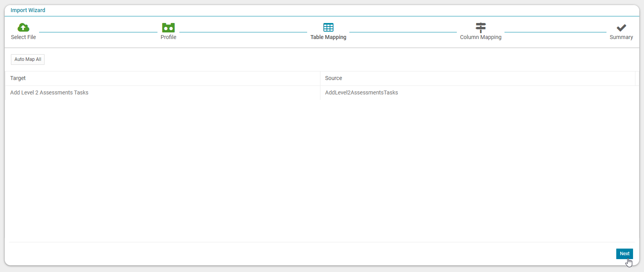644x272 pixels.
Task: Go to the Select File step label
Action: [x=23, y=37]
